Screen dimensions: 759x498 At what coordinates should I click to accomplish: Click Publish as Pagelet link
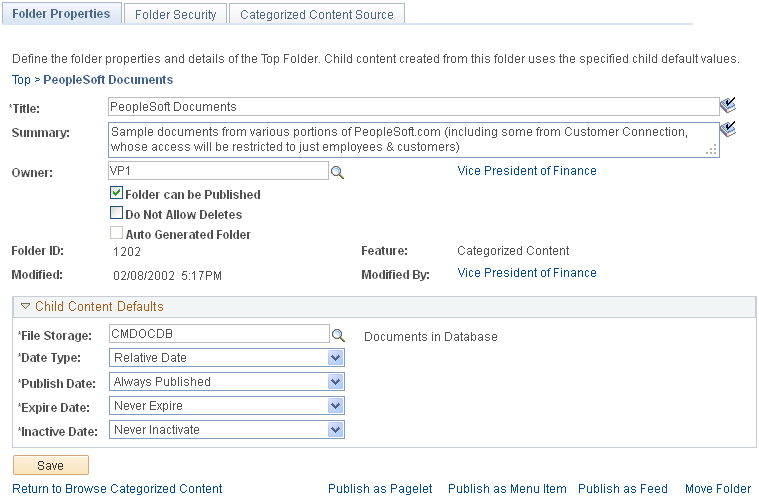point(380,489)
